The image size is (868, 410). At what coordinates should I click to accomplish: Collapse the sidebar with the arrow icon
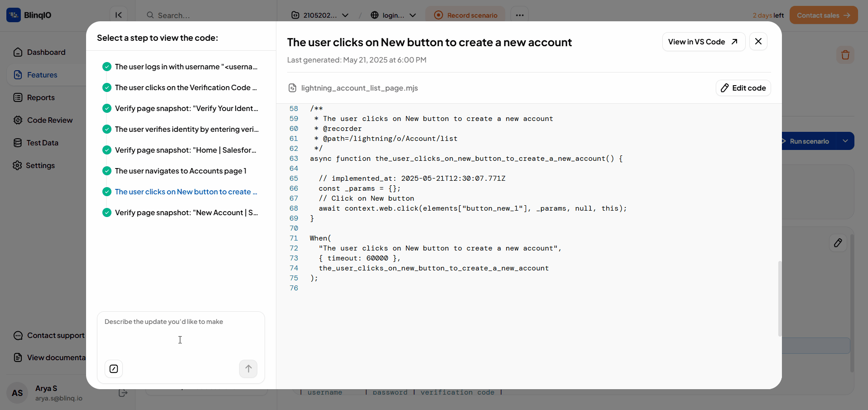tap(119, 15)
